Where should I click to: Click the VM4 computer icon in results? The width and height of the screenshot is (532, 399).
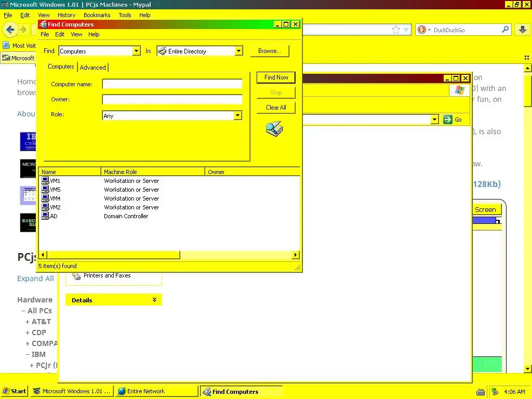coord(45,198)
